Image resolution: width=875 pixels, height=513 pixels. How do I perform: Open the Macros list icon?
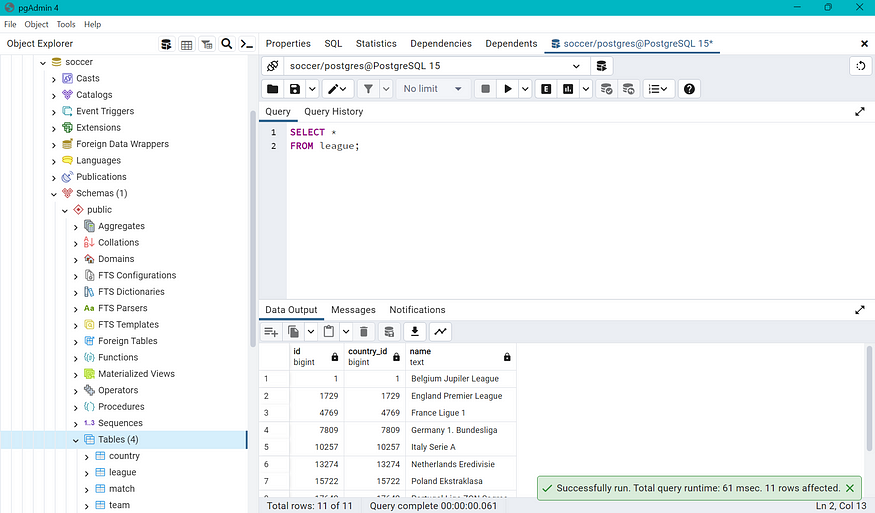(x=658, y=89)
